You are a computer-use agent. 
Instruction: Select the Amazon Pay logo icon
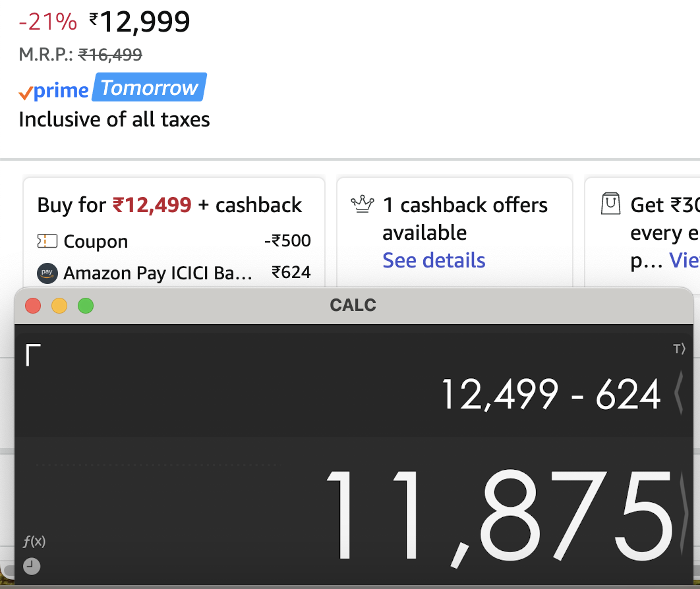[47, 273]
